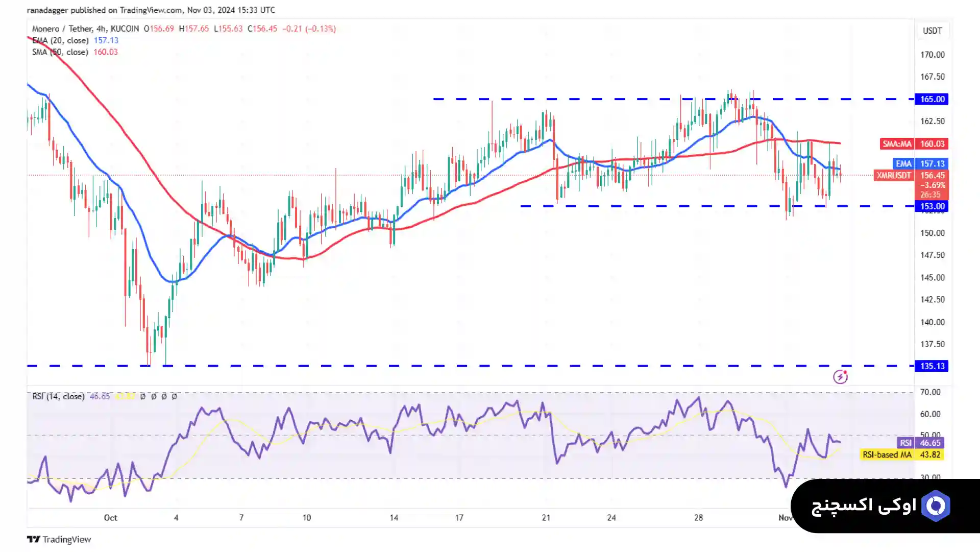Select the RSI (14, close) indicator legend
The width and height of the screenshot is (980, 552).
click(58, 396)
